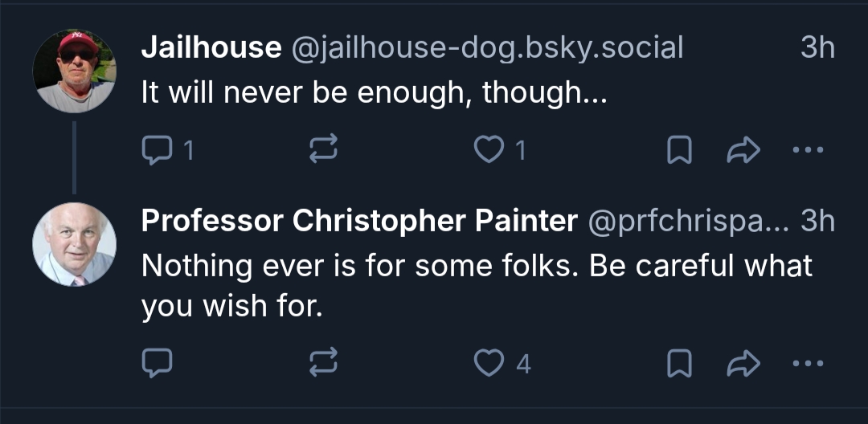Open more options on Jailhouse's post
The height and width of the screenshot is (424, 868).
point(807,150)
